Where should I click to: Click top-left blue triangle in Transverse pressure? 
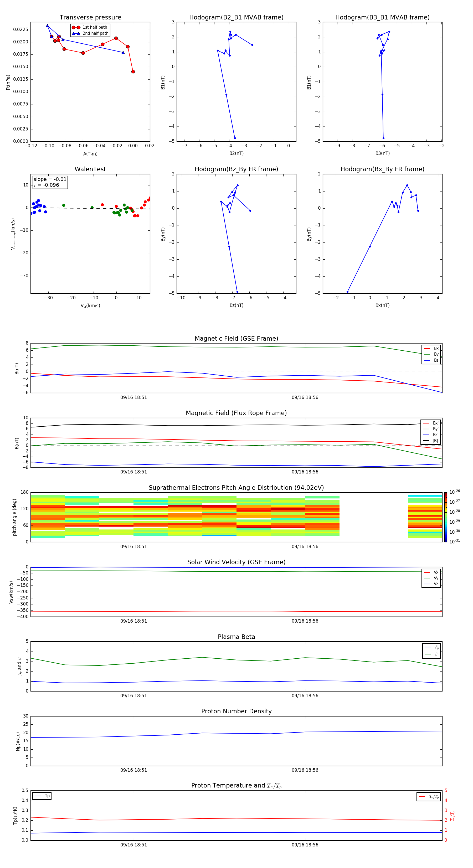(47, 26)
